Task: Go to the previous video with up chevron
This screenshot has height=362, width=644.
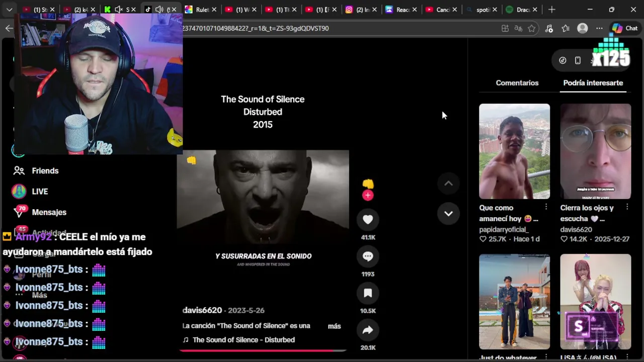Action: pyautogui.click(x=448, y=184)
